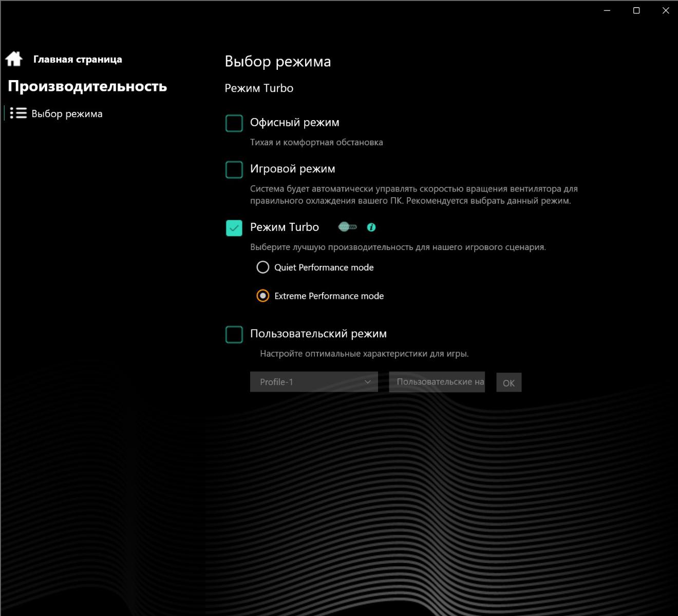The image size is (678, 616).
Task: Minimize the application window
Action: tap(607, 10)
